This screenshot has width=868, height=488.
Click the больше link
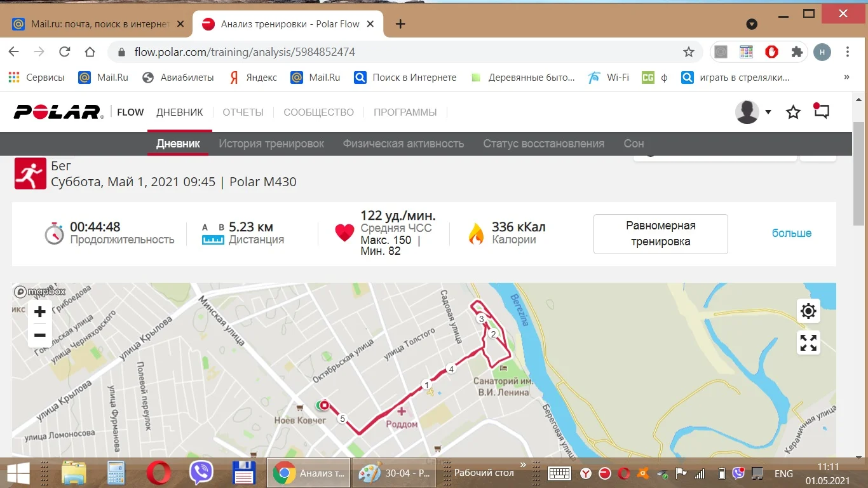click(792, 233)
